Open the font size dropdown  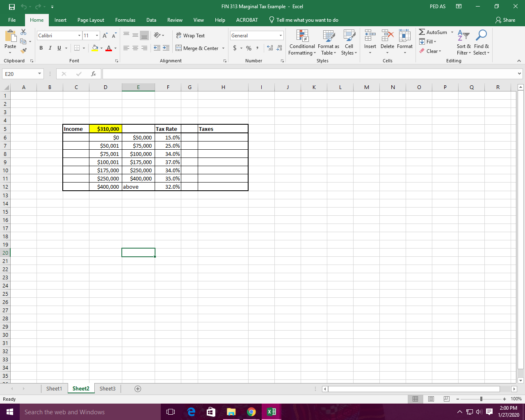(97, 36)
